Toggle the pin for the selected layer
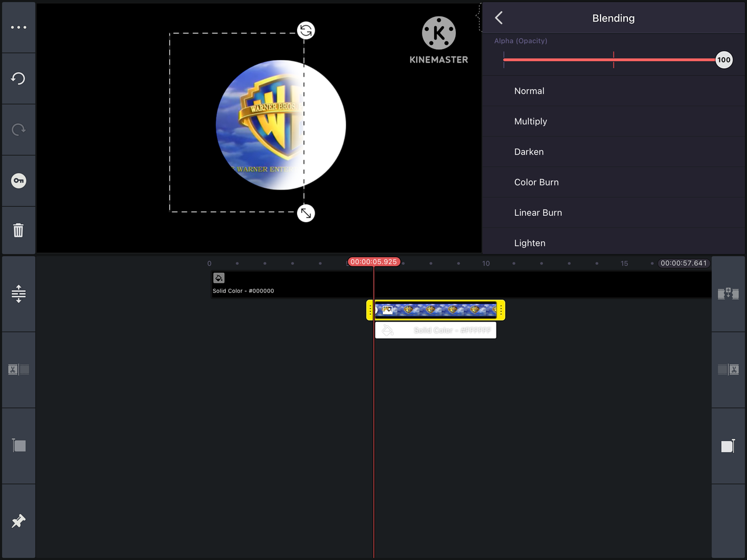The width and height of the screenshot is (747, 560). point(19,521)
